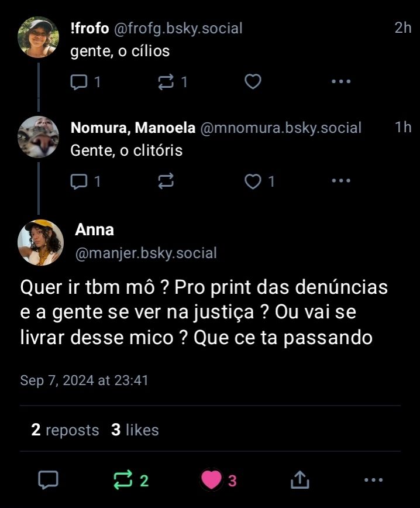Open Nomura, Manoela's profile avatar
Screen dimensions: 420x508
pos(39,137)
